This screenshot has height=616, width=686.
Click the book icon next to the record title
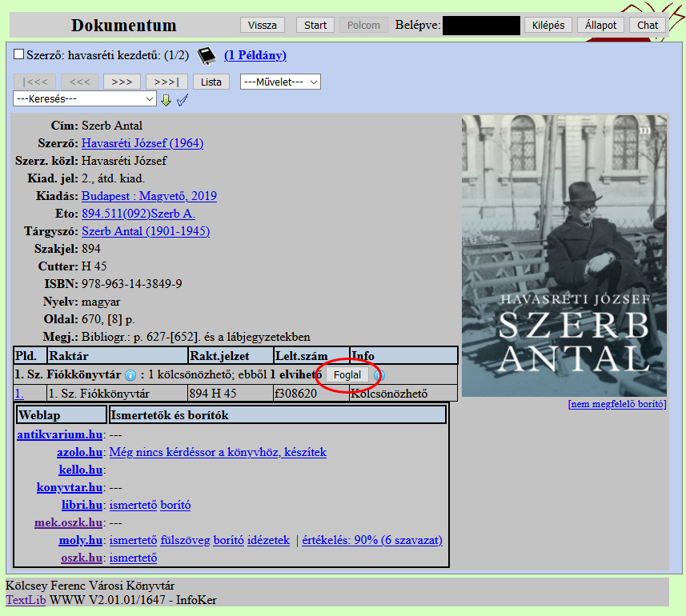[x=207, y=55]
